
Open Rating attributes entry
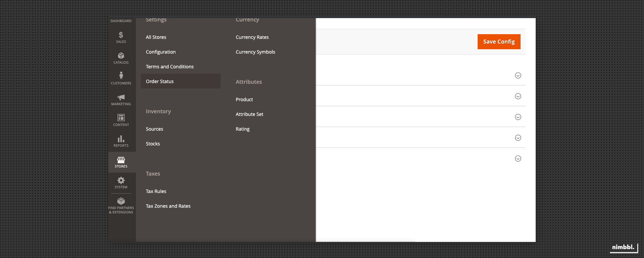pyautogui.click(x=243, y=129)
